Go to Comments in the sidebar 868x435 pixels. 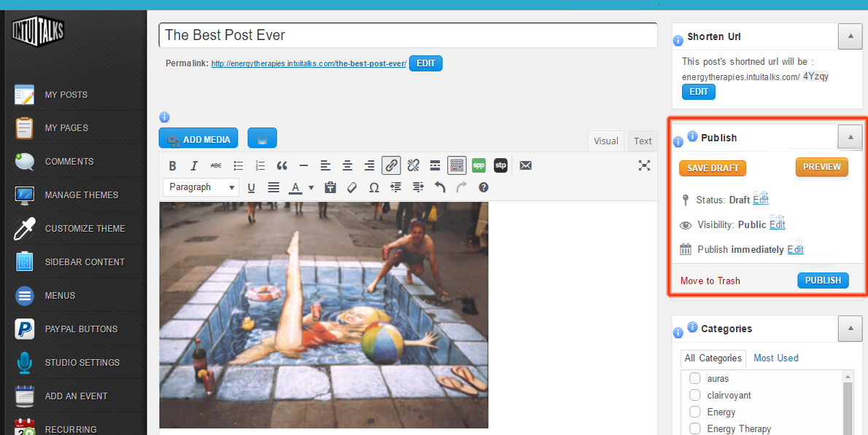(69, 162)
